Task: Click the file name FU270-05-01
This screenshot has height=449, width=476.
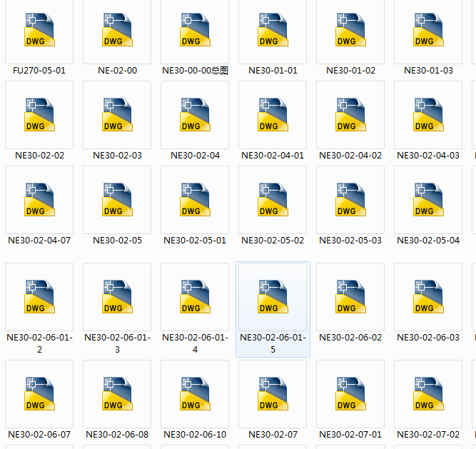Action: (x=39, y=71)
